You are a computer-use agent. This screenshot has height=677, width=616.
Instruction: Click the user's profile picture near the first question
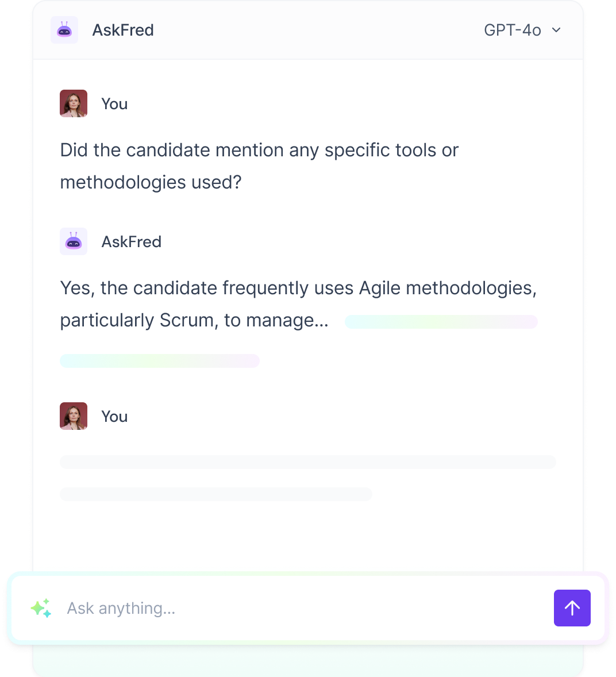[x=73, y=103]
